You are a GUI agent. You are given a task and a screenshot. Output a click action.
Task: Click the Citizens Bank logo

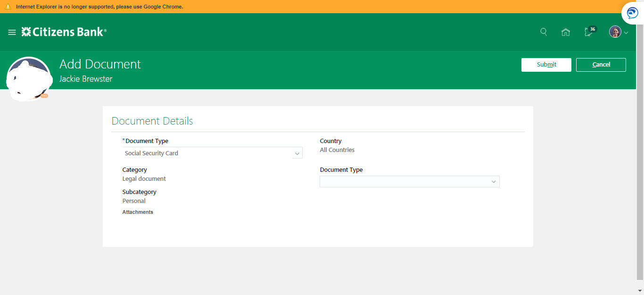(x=64, y=32)
